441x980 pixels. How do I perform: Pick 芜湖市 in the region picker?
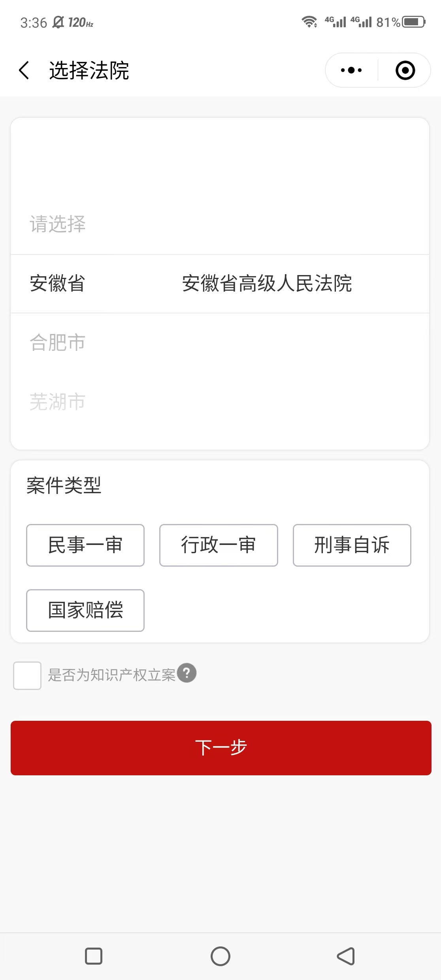coord(58,401)
